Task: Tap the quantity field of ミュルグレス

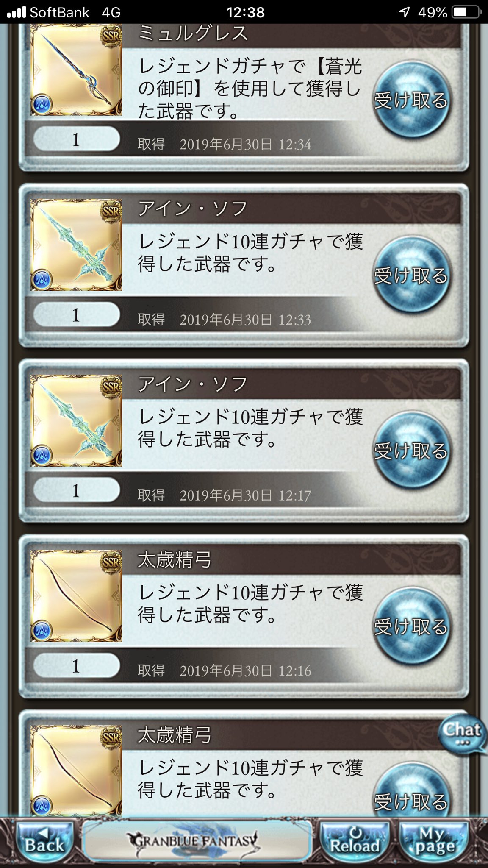Action: click(76, 139)
